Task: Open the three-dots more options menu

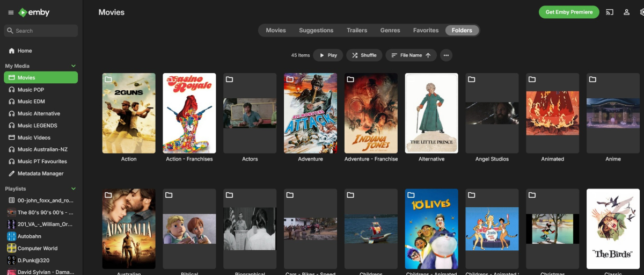Action: pos(446,55)
